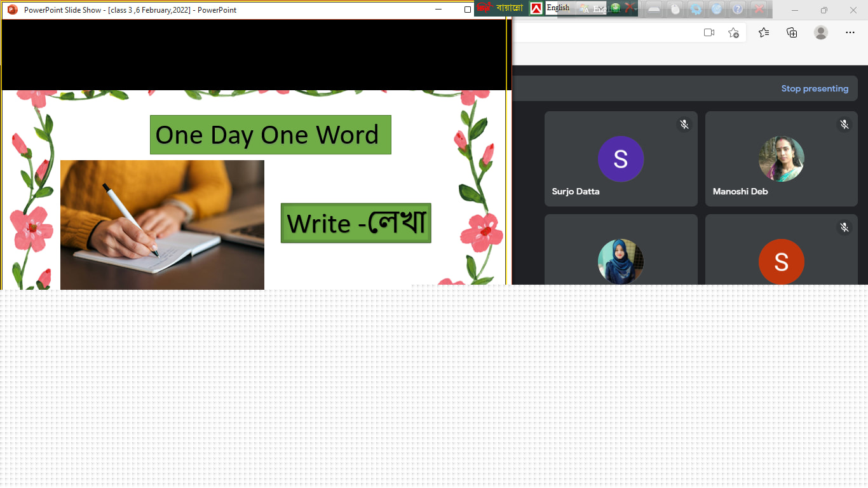Click the camera icon in the Edge address bar
868x488 pixels.
[x=709, y=32]
